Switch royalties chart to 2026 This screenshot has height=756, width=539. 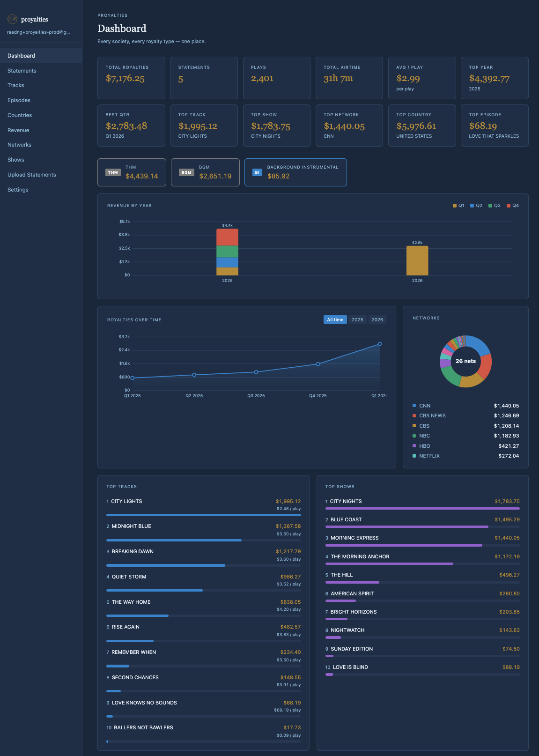(x=377, y=319)
